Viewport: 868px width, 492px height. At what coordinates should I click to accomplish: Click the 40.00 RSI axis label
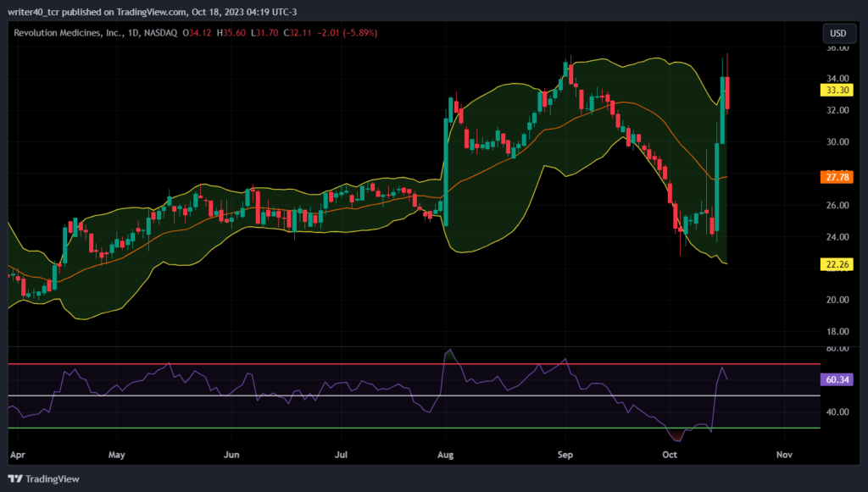(837, 412)
